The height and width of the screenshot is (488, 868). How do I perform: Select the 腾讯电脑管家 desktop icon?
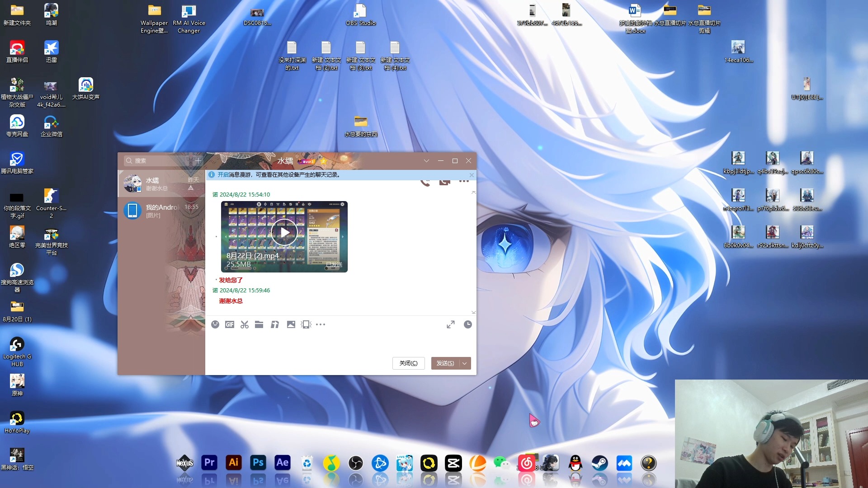coord(17,163)
